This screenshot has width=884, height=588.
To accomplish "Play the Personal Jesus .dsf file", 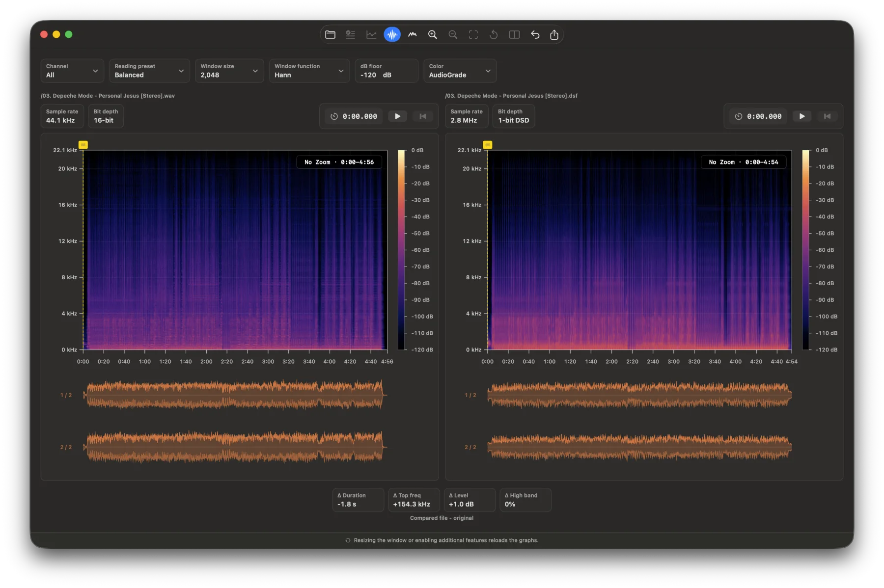I will 802,116.
